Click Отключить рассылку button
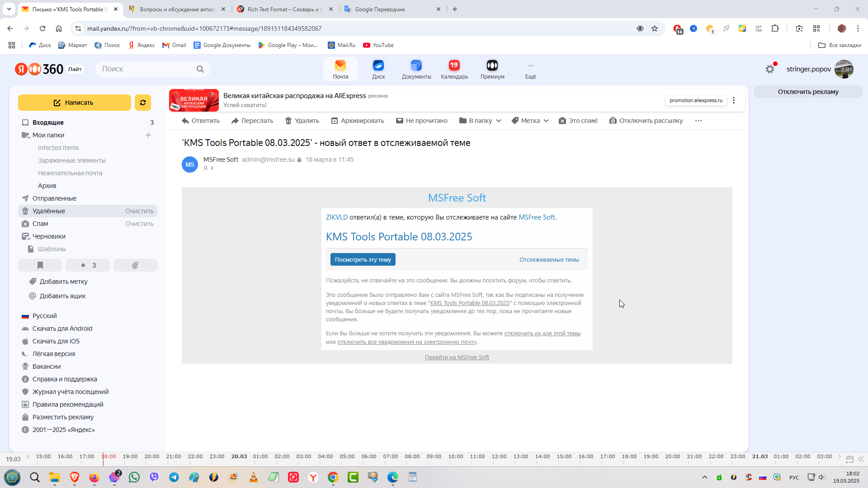The width and height of the screenshot is (868, 488). point(646,121)
